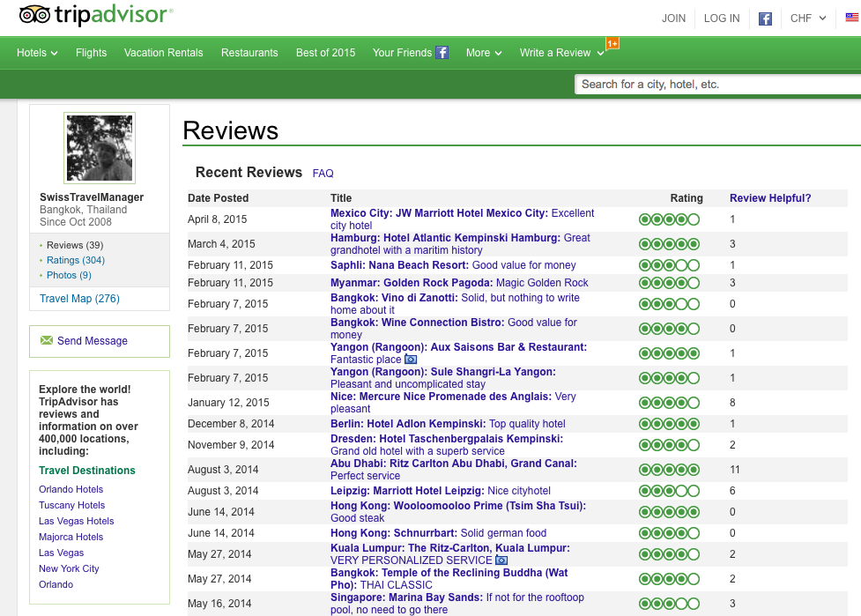
Task: Click the camera icon beside VERY PERSONALIZED SERVICE
Action: click(x=501, y=560)
